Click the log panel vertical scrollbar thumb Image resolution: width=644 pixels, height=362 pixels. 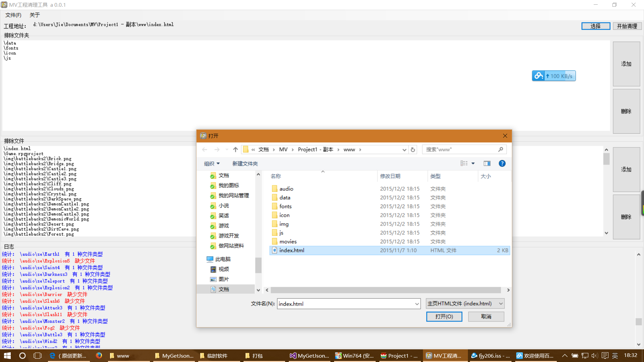tap(639, 322)
